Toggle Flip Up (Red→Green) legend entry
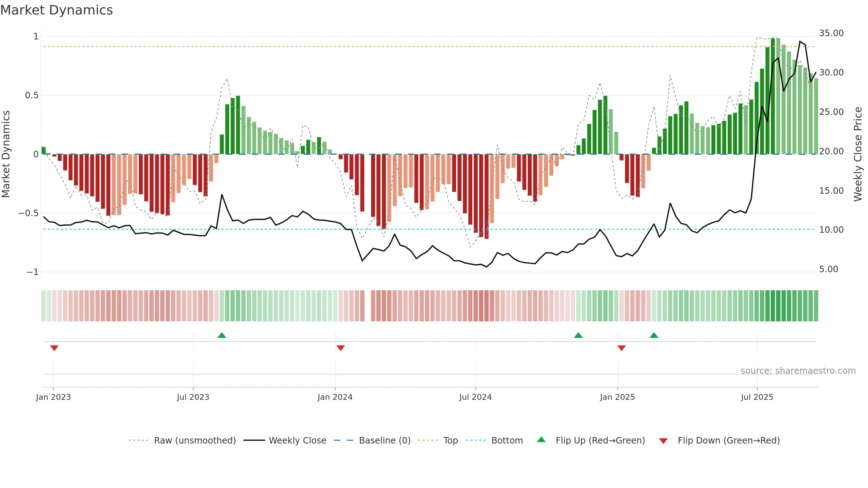Viewport: 868px width, 488px height. click(x=591, y=440)
